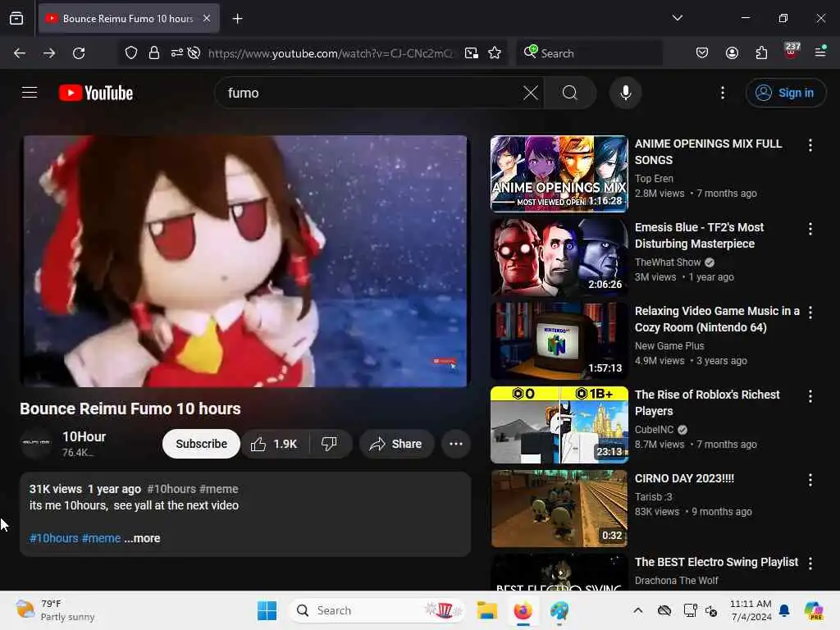840x630 pixels.
Task: Click the browser Search box
Action: click(x=589, y=53)
